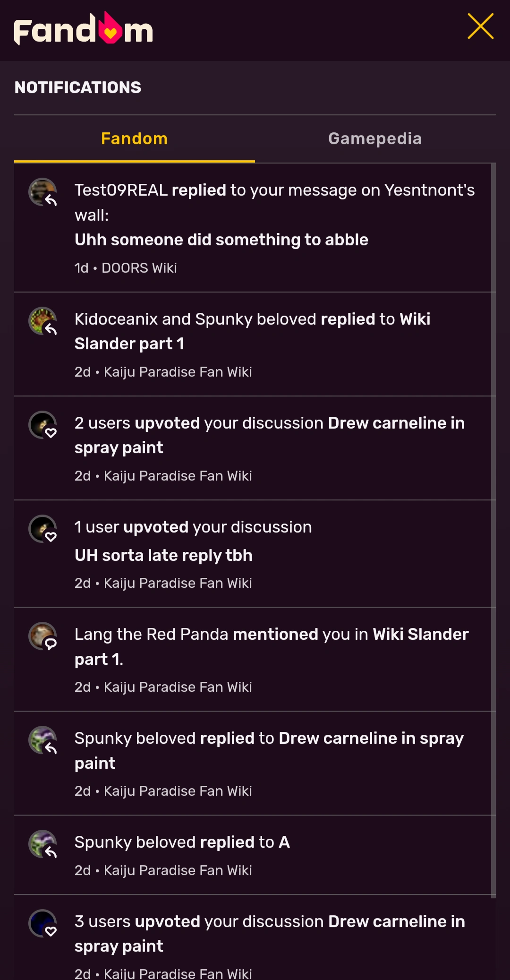
Task: Click avatar for 3 users upvoted notification
Action: 42,923
